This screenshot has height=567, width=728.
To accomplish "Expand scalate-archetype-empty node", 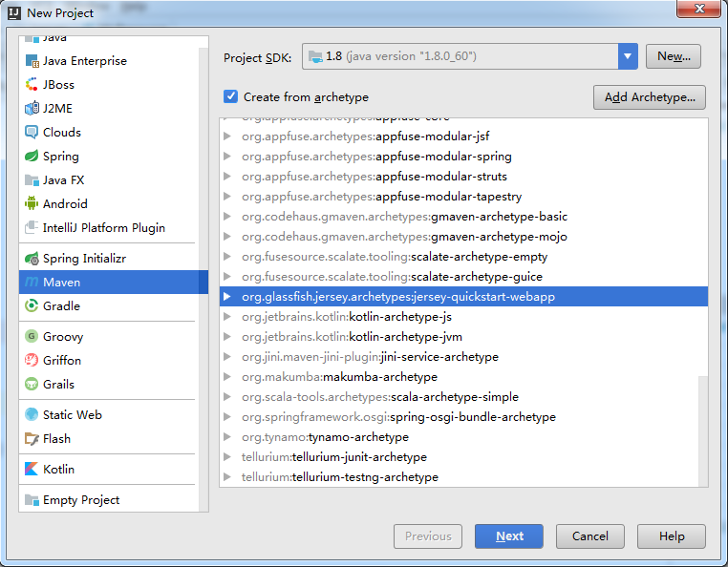I will [227, 256].
